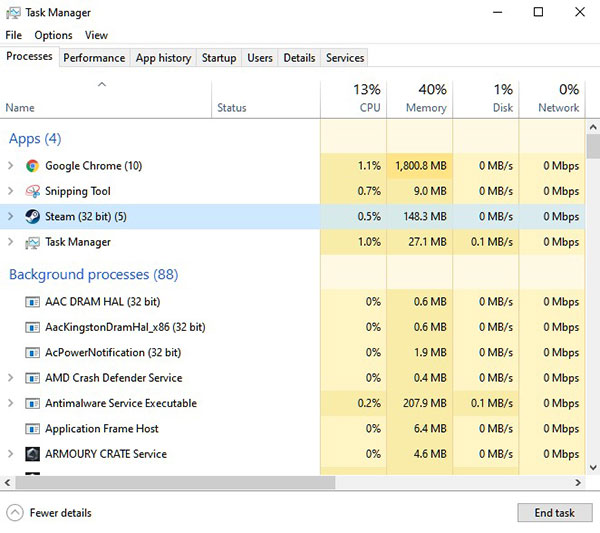Click the Application Frame Host icon
The image size is (600, 533).
[32, 429]
